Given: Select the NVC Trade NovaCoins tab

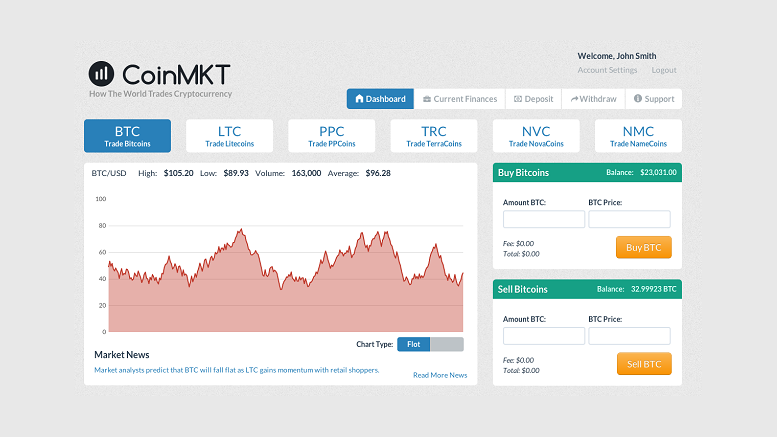Looking at the screenshot, I should pos(535,136).
